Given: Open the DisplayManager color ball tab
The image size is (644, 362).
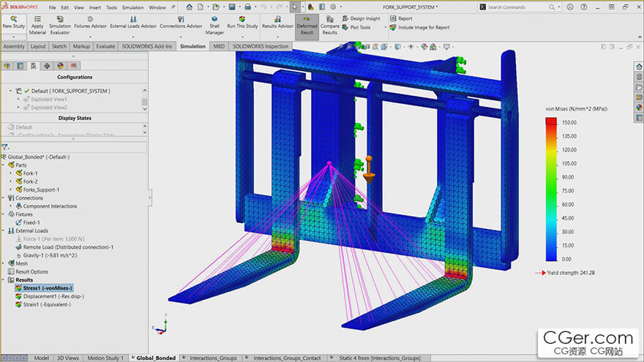Looking at the screenshot, I should 60,66.
